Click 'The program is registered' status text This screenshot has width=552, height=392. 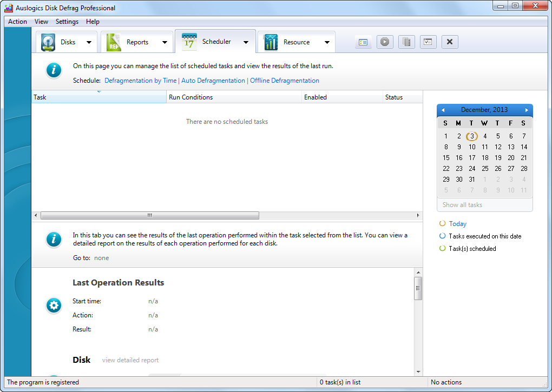43,382
